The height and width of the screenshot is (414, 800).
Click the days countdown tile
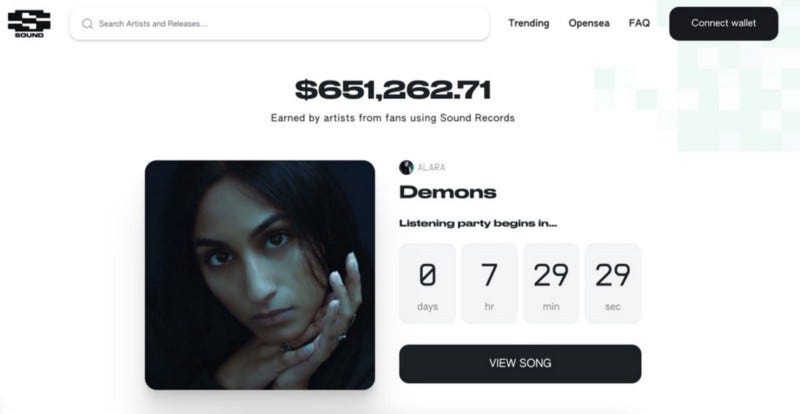tap(427, 283)
